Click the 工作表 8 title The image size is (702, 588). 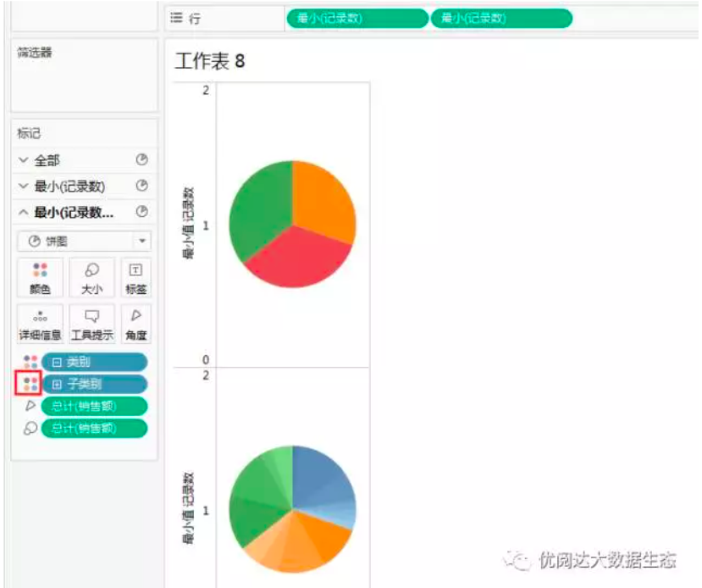point(210,61)
